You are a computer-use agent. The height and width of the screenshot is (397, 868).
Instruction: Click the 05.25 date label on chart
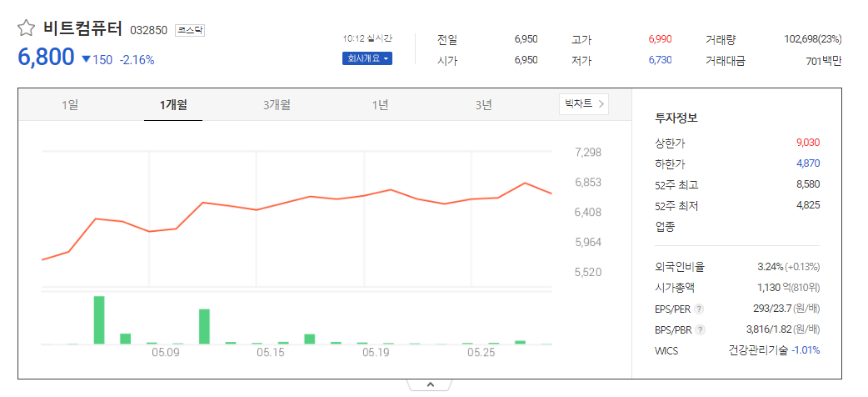481,353
